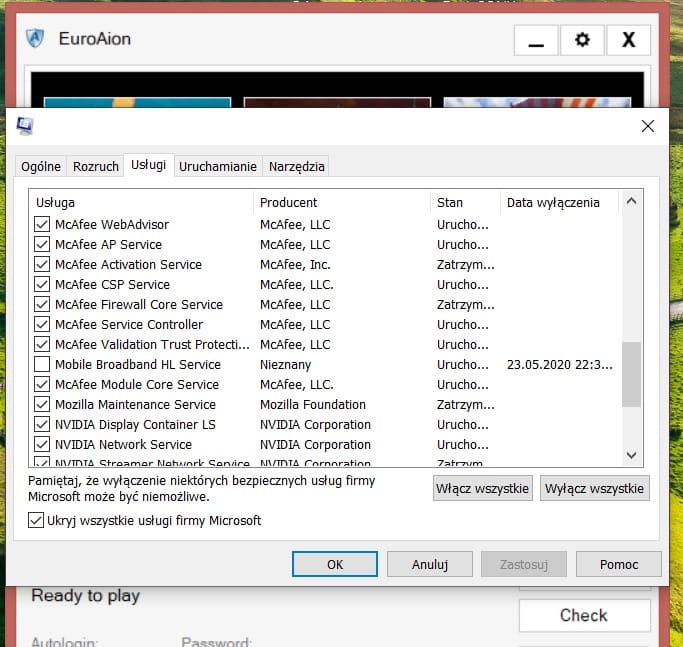Enable the Mobile Broadband HL Service checkbox

(x=42, y=365)
